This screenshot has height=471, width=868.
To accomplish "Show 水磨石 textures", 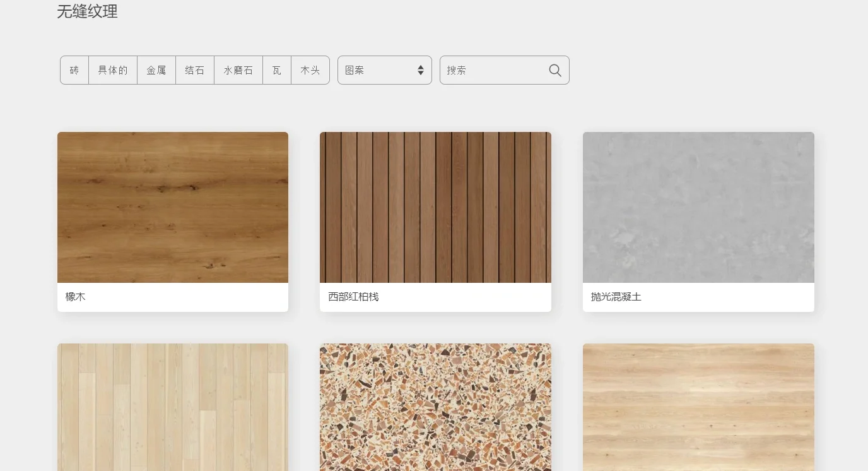I will pyautogui.click(x=238, y=70).
